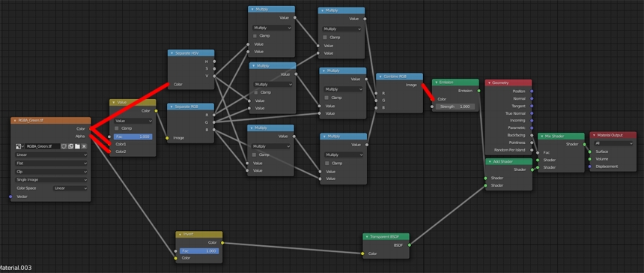Image resolution: width=644 pixels, height=273 pixels.
Task: Click Separate HSV's S output socket
Action: pyautogui.click(x=214, y=69)
